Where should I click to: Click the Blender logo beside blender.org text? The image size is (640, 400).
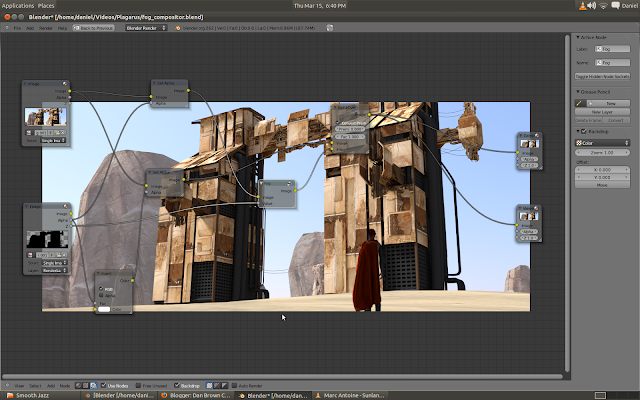(178, 28)
